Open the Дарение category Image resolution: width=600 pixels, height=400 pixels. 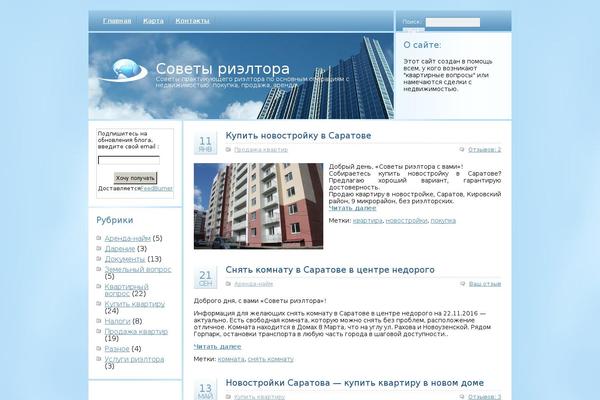pos(120,248)
